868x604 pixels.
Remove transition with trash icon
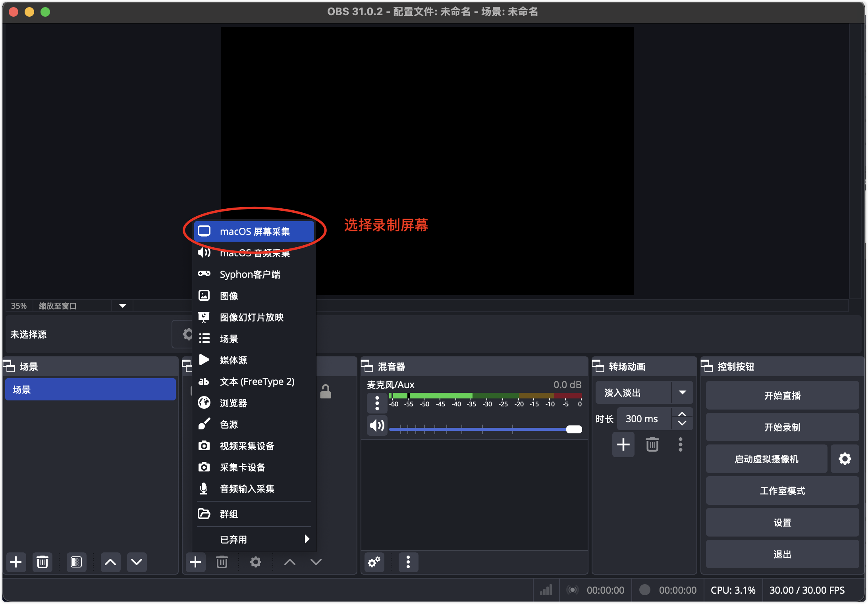point(652,444)
